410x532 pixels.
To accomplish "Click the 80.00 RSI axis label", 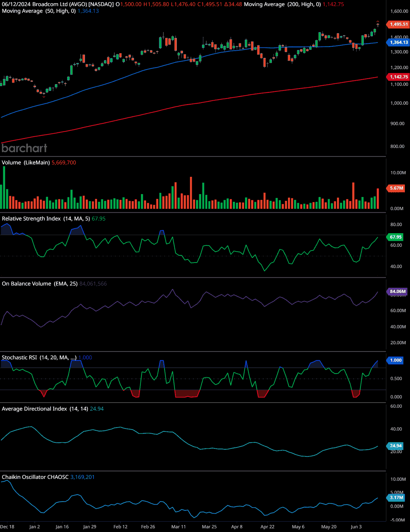I will point(396,225).
